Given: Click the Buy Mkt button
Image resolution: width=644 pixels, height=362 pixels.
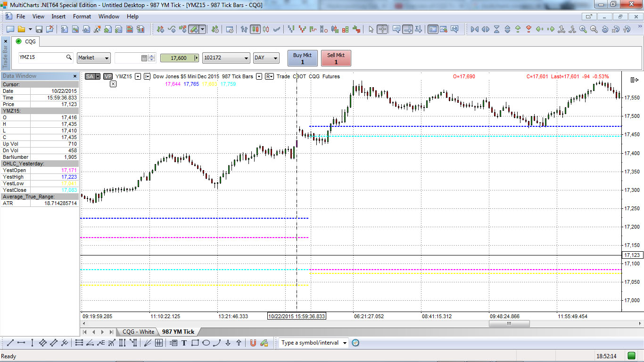Looking at the screenshot, I should pos(303,58).
